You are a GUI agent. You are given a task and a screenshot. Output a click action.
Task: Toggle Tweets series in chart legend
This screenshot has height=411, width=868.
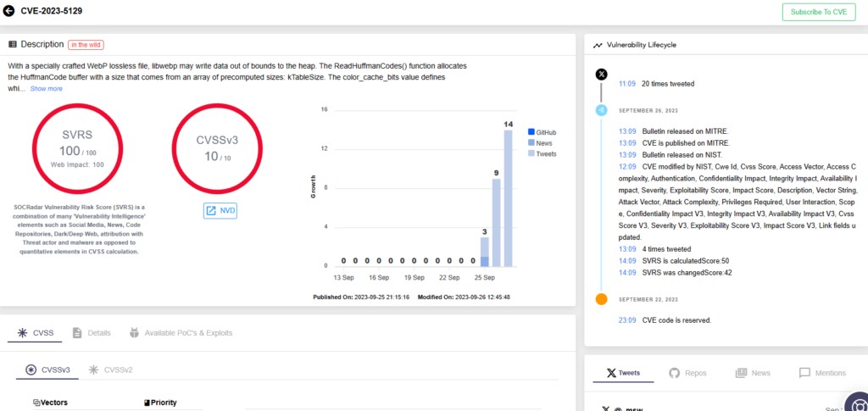click(x=542, y=154)
